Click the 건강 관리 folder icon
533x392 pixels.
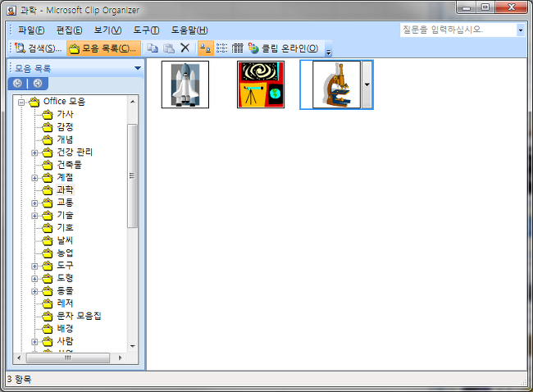pos(48,153)
